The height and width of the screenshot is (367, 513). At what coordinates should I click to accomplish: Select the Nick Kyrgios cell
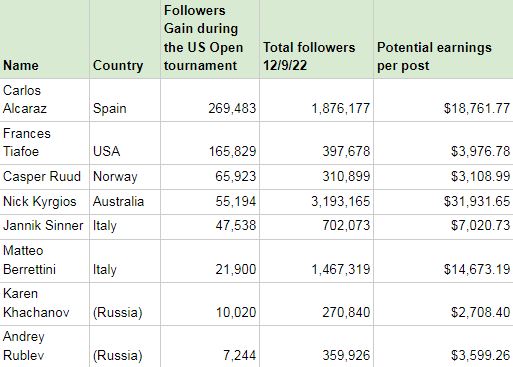(x=44, y=202)
